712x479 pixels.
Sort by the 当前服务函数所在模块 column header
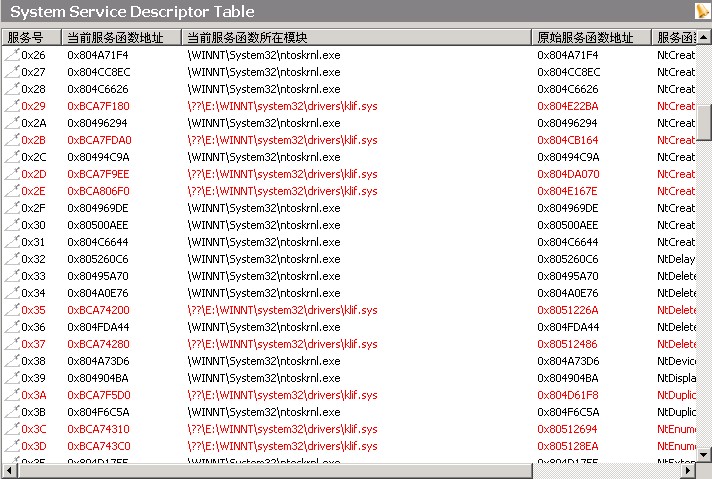(x=356, y=37)
